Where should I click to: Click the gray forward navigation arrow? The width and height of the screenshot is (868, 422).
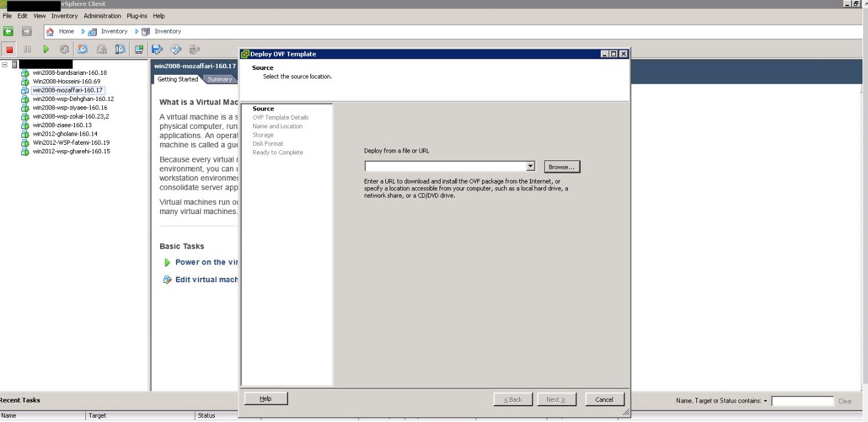[27, 31]
